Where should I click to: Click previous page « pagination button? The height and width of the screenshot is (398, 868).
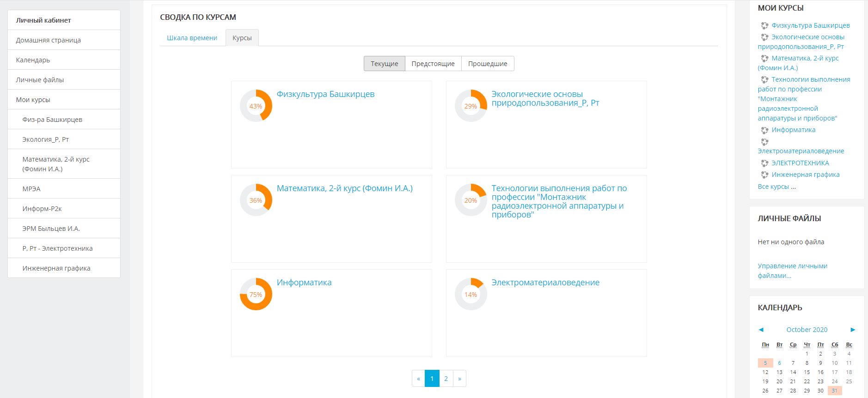click(x=418, y=379)
